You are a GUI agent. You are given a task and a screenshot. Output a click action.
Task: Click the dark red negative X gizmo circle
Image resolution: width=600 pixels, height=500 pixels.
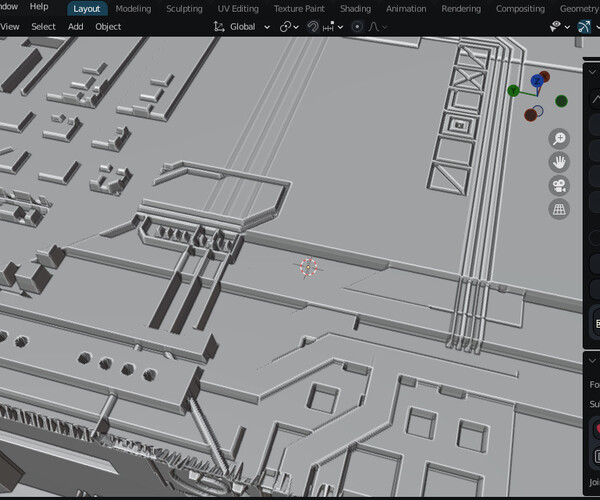530,115
